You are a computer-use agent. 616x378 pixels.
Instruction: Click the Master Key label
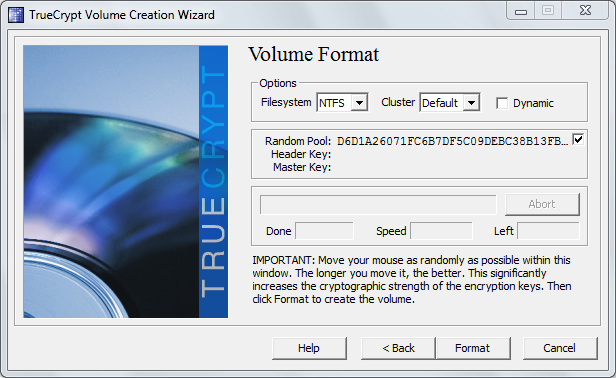pos(302,167)
